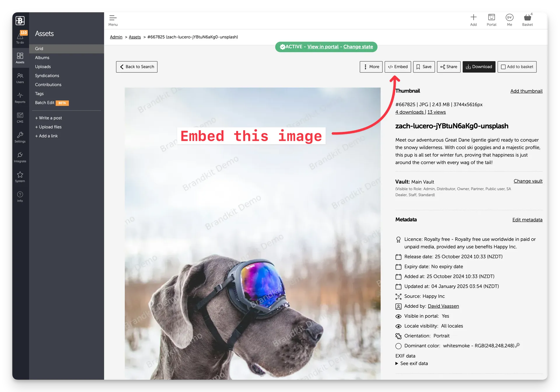
Task: Select Batch Edit in the Assets menu
Action: pyautogui.click(x=45, y=103)
